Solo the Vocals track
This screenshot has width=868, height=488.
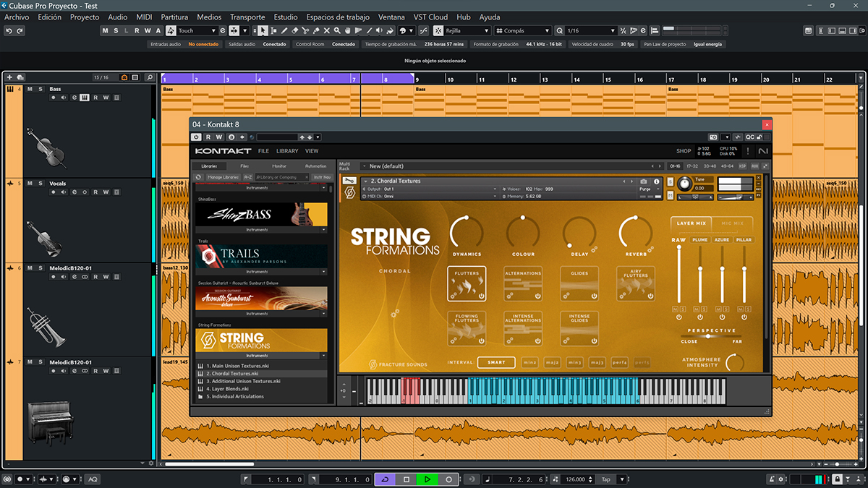[41, 184]
